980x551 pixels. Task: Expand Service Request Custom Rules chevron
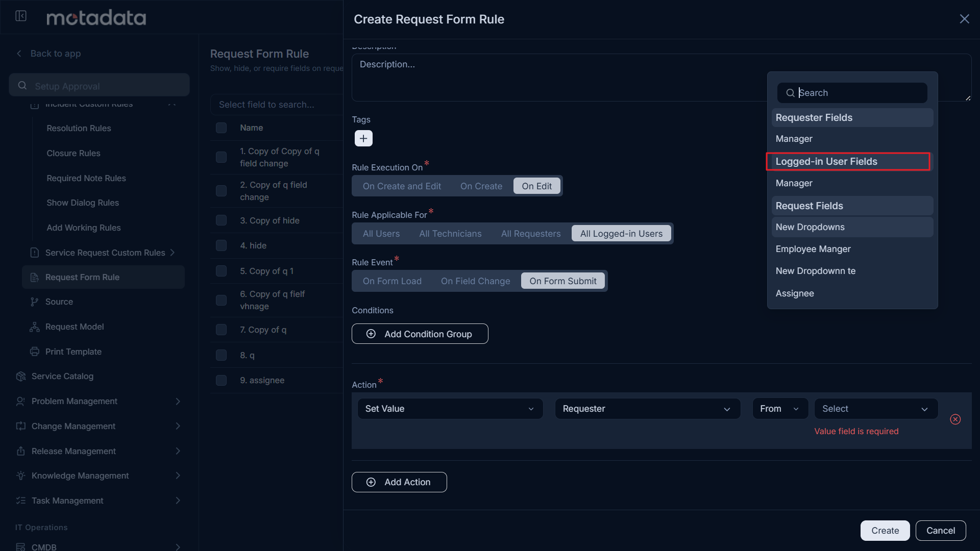pyautogui.click(x=173, y=253)
